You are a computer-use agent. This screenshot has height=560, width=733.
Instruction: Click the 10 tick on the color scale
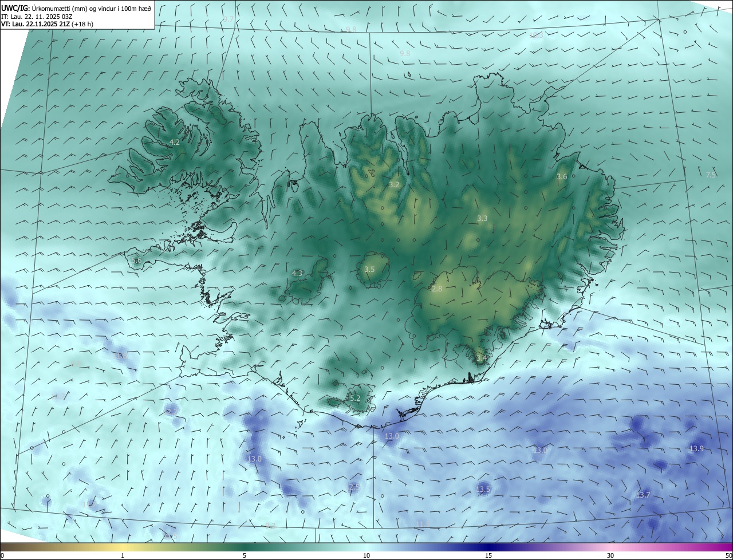tap(366, 555)
